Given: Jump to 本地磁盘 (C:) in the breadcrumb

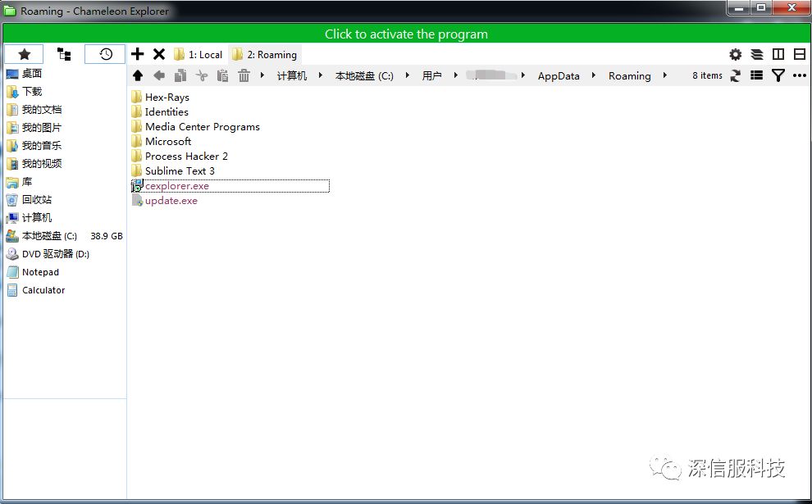Looking at the screenshot, I should click(364, 75).
